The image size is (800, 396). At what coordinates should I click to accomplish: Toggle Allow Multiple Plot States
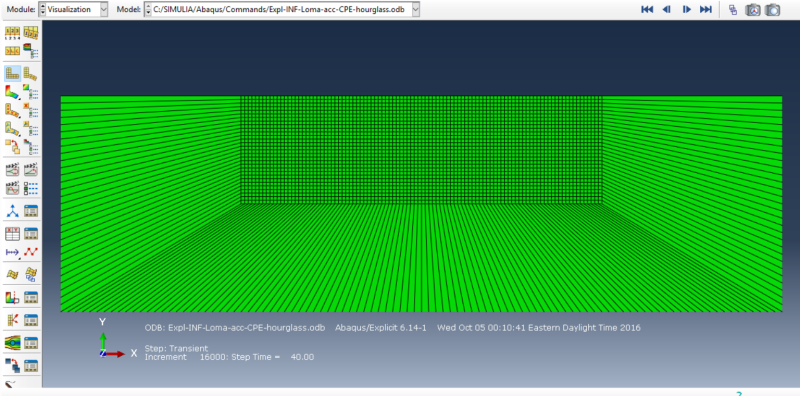tap(12, 146)
